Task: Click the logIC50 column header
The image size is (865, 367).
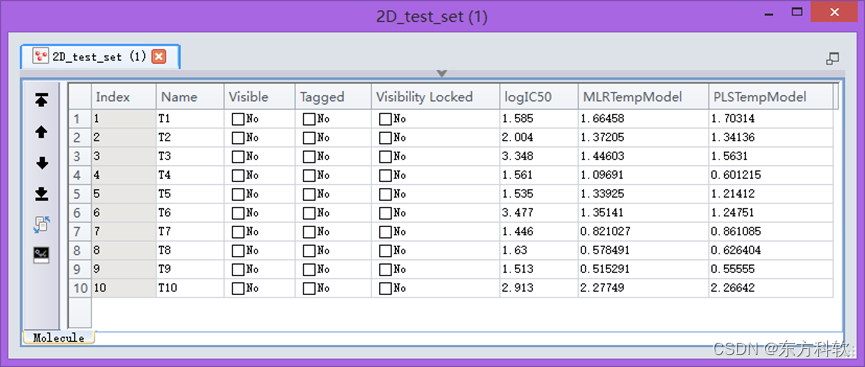Action: [x=539, y=97]
